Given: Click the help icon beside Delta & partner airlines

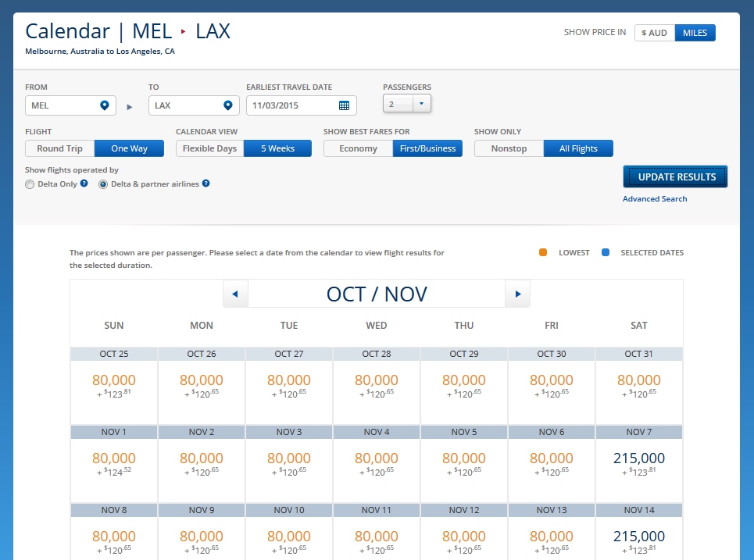Looking at the screenshot, I should pyautogui.click(x=206, y=184).
